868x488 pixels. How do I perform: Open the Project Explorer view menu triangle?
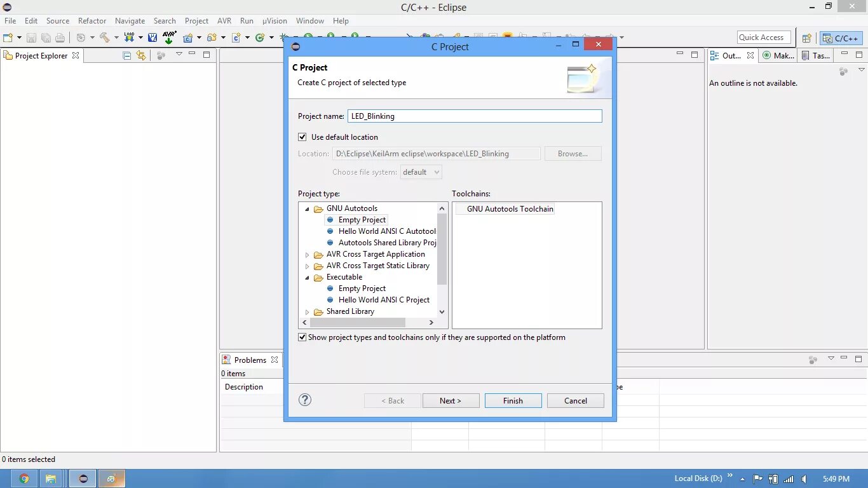tap(179, 54)
